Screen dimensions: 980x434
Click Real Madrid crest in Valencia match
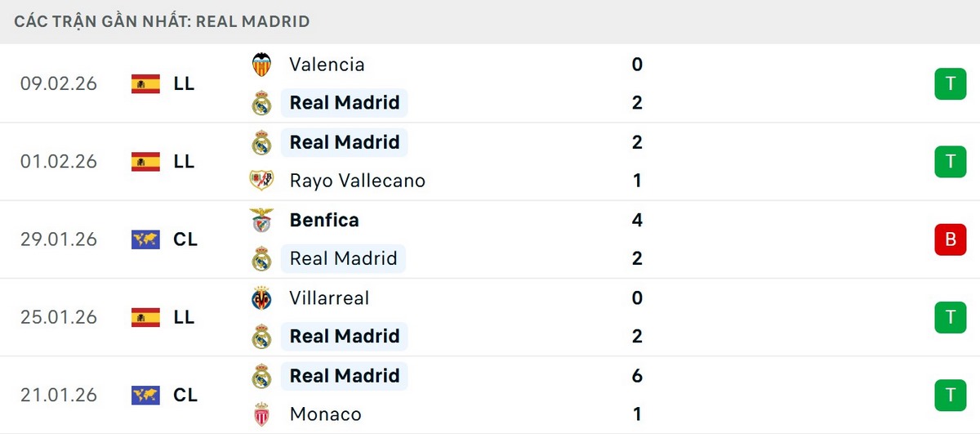[x=261, y=103]
